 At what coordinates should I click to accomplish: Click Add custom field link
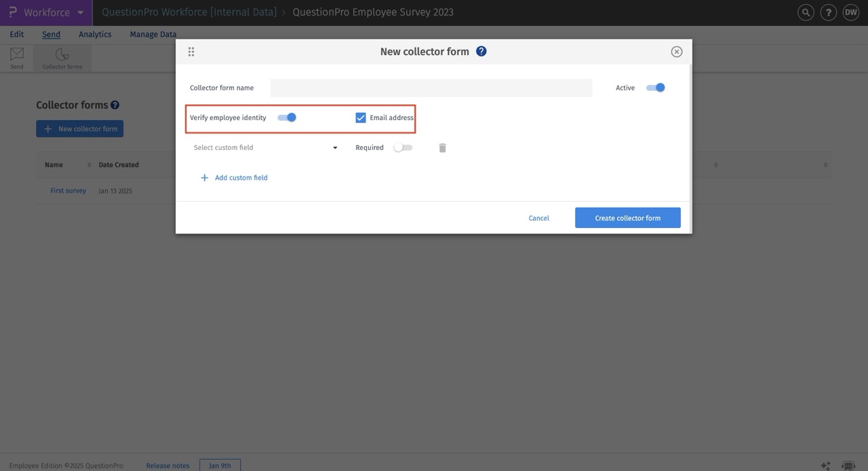(241, 178)
